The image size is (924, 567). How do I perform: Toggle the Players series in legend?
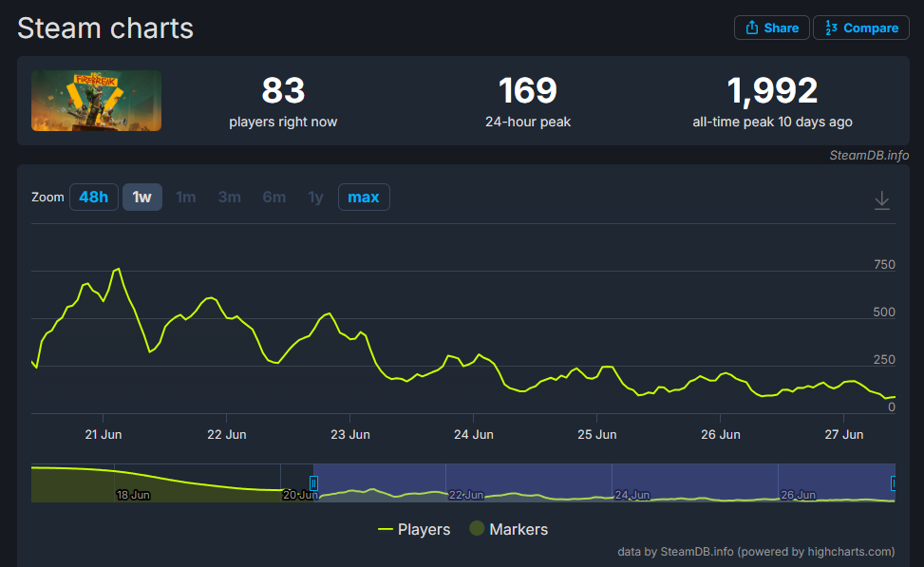coord(414,529)
